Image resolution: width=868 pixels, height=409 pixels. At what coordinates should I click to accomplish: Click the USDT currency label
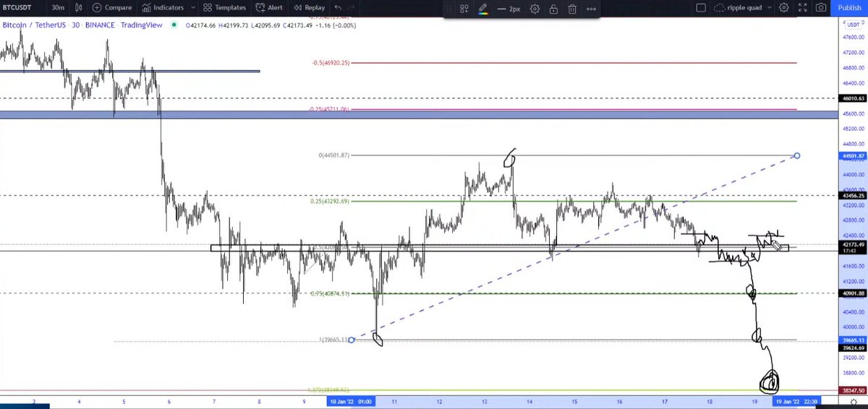pyautogui.click(x=853, y=24)
